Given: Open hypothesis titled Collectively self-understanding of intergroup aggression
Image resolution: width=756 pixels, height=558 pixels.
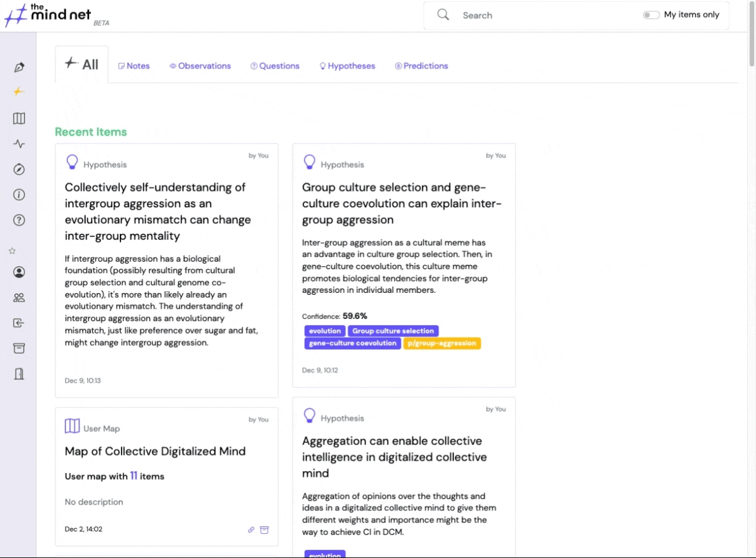Looking at the screenshot, I should (158, 211).
